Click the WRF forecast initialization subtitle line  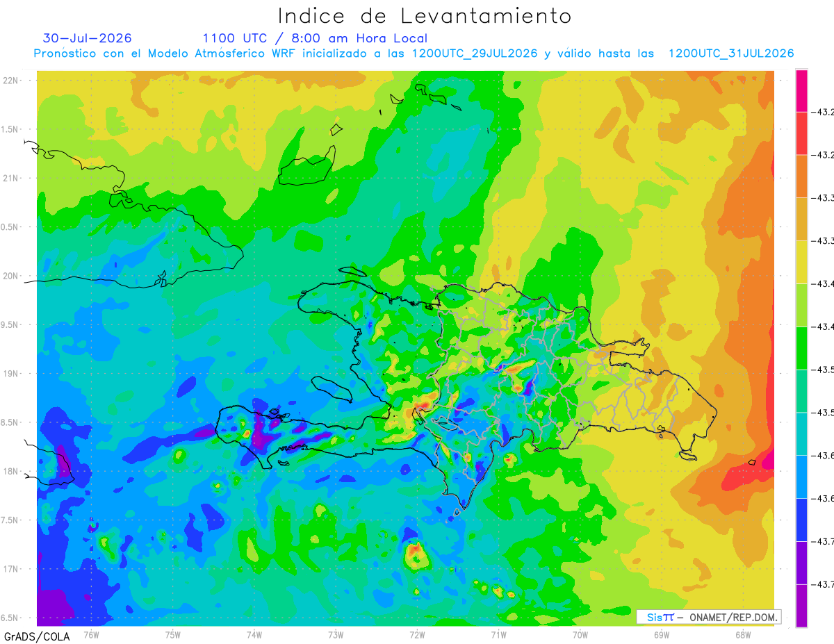[414, 53]
